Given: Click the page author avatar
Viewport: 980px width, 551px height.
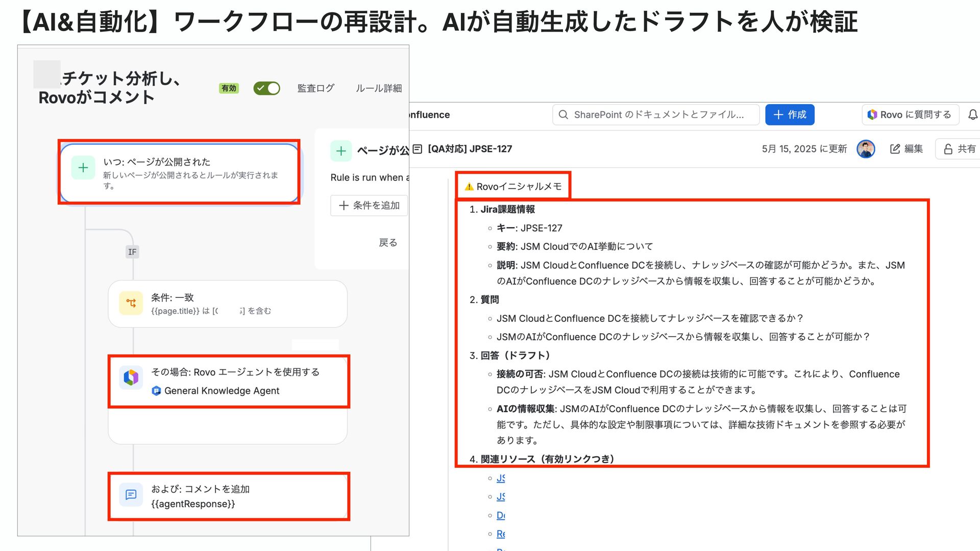Looking at the screenshot, I should pos(866,149).
